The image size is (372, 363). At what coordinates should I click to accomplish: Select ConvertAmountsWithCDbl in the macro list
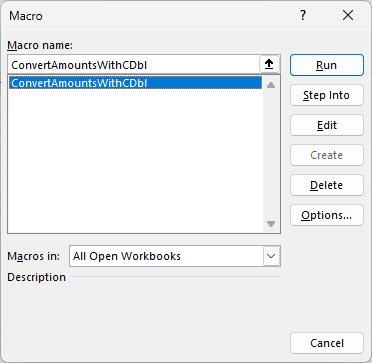pos(135,83)
